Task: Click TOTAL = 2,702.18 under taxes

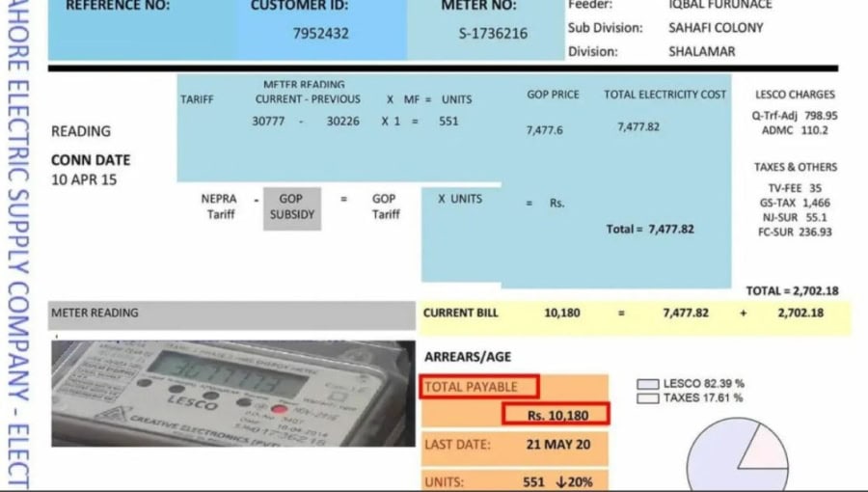Action: [792, 290]
